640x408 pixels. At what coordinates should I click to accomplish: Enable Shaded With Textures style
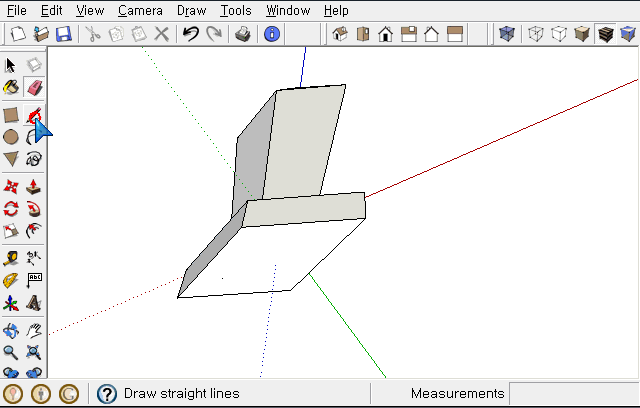(605, 34)
